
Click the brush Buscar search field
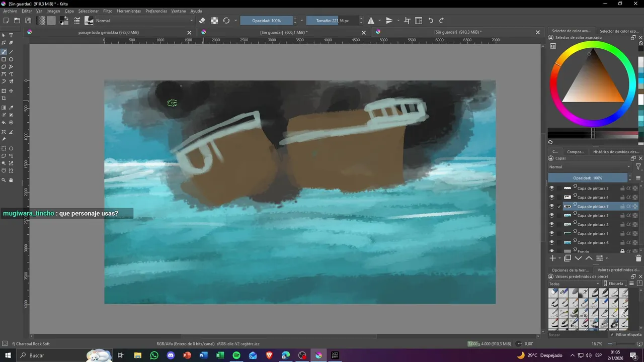pos(578,334)
